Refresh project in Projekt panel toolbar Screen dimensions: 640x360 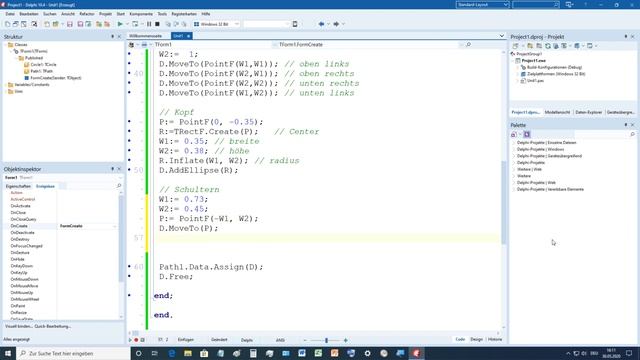click(548, 46)
